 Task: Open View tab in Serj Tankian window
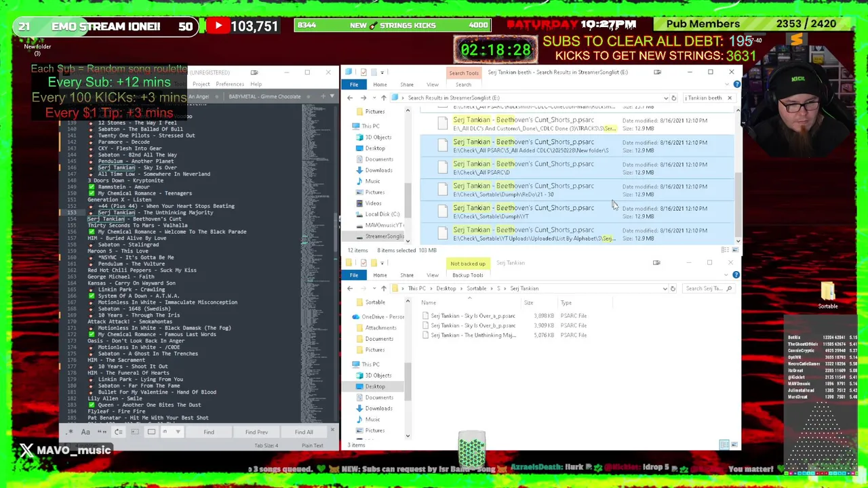click(432, 275)
